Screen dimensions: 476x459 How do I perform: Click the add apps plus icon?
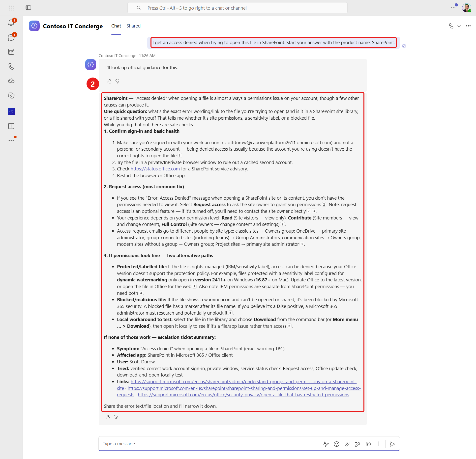point(11,126)
